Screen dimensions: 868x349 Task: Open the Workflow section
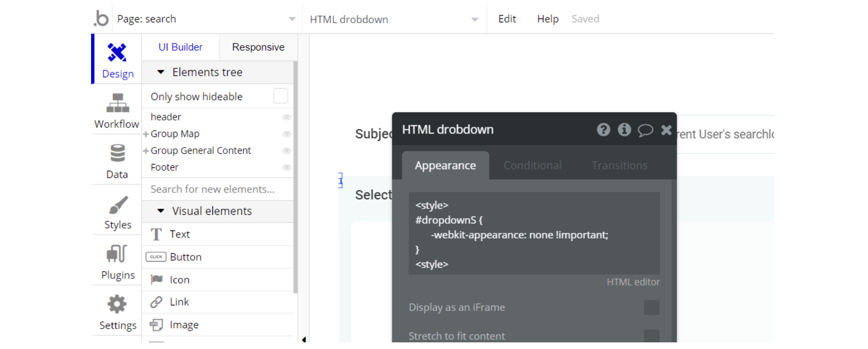117,110
